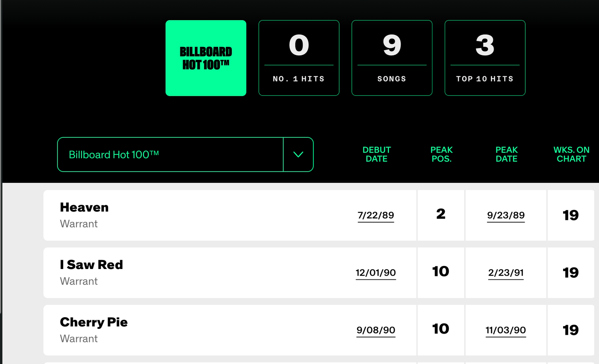This screenshot has width=599, height=364.
Task: Click the I Saw Red song title
Action: tap(91, 264)
